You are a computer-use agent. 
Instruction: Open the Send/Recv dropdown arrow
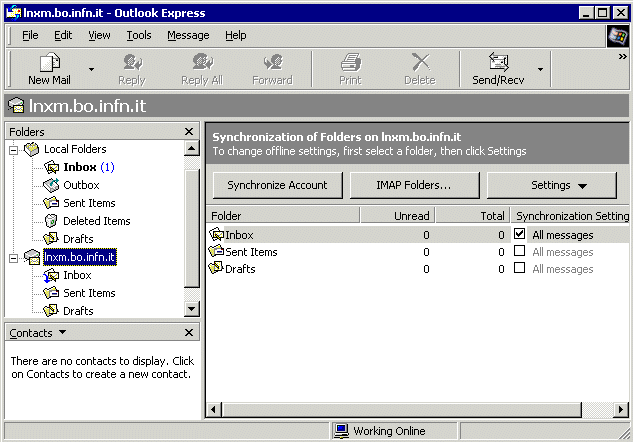[x=540, y=69]
